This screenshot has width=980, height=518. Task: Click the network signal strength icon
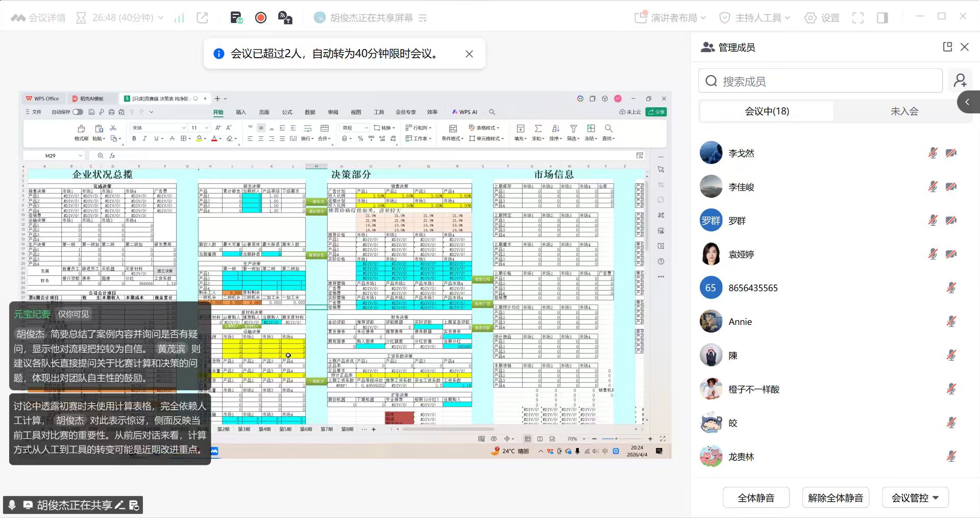click(x=179, y=18)
